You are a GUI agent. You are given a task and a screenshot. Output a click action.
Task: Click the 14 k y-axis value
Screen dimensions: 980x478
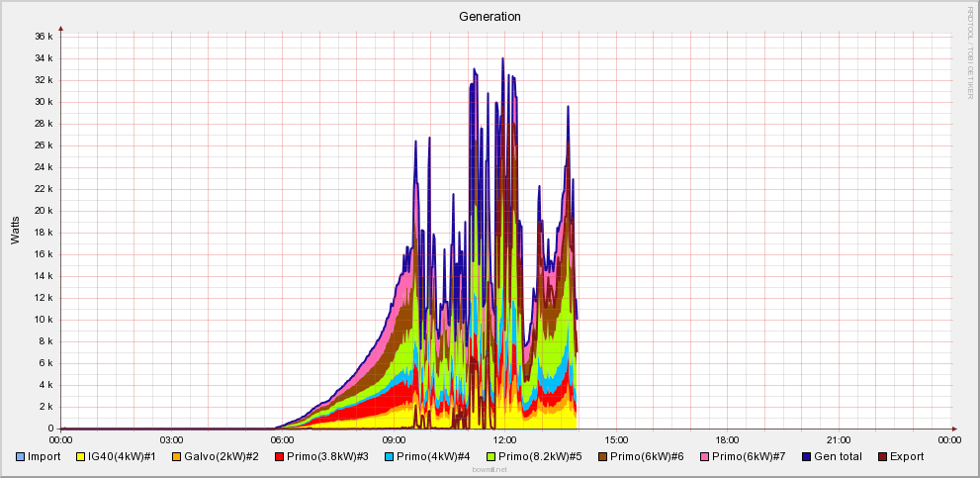click(x=45, y=276)
